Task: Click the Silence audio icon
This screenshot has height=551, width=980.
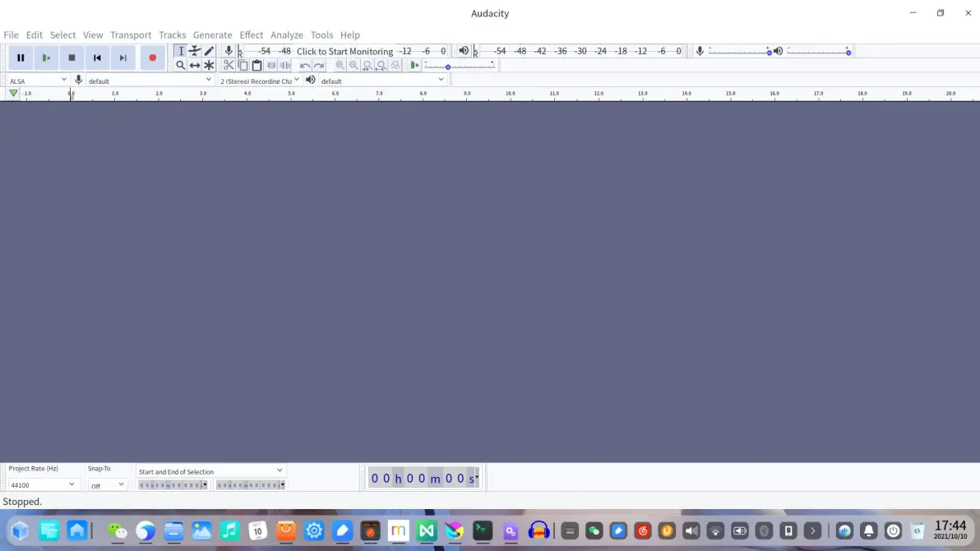Action: coord(285,65)
